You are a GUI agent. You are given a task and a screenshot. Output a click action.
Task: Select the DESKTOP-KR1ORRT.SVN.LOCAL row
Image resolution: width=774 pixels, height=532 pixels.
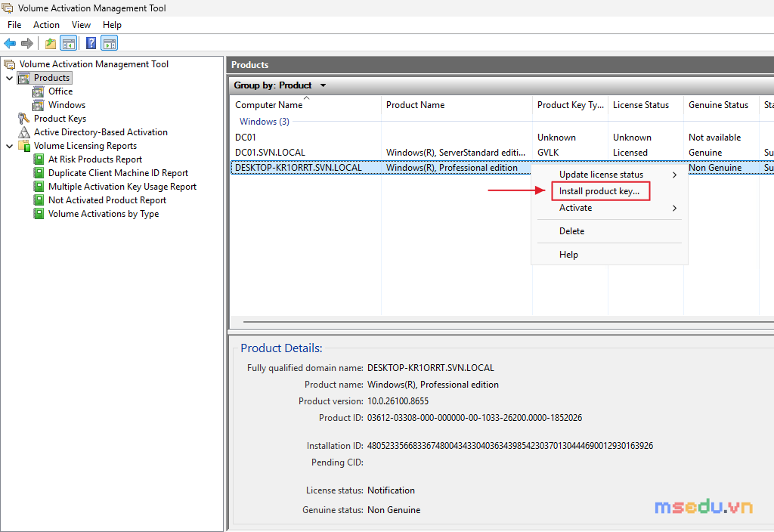pyautogui.click(x=502, y=168)
